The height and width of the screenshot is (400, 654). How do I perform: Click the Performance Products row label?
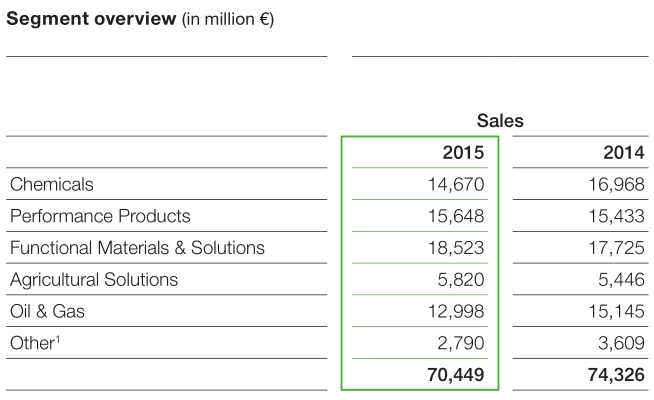(x=99, y=216)
